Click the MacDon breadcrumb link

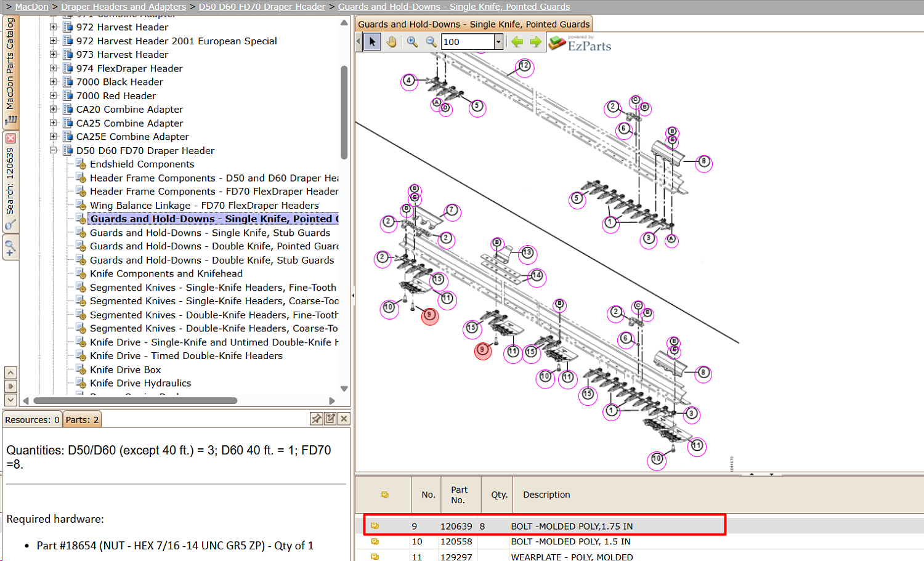tap(31, 7)
